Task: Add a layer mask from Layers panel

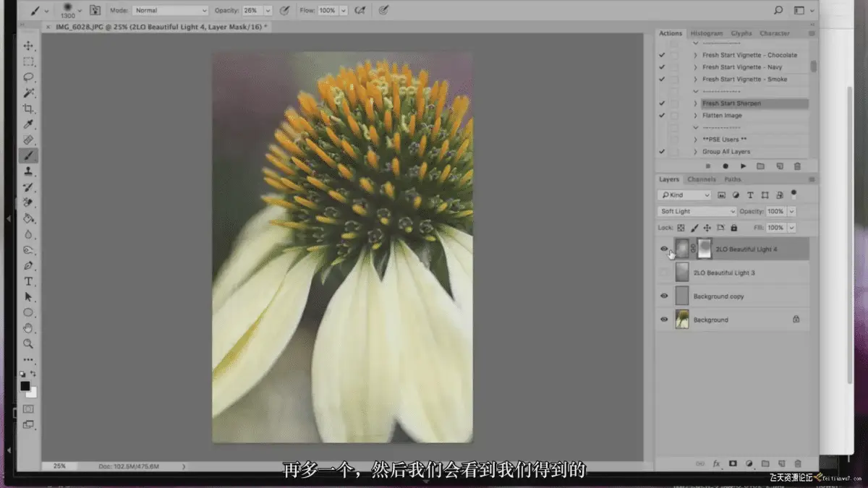Action: pos(732,463)
